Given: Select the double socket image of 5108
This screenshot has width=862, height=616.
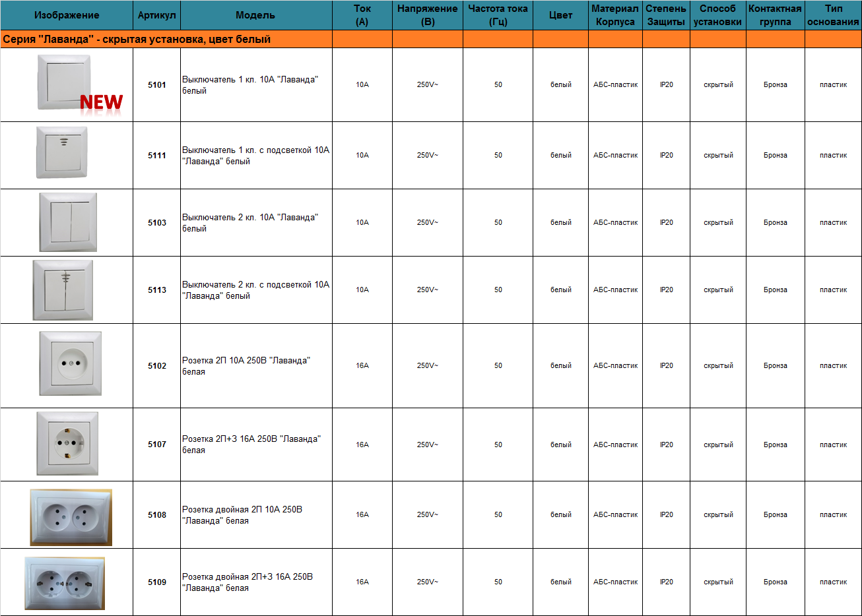Looking at the screenshot, I should pyautogui.click(x=71, y=518).
